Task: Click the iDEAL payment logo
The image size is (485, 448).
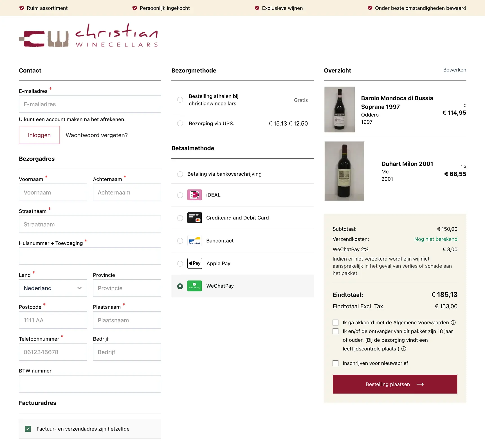Action: pyautogui.click(x=194, y=195)
